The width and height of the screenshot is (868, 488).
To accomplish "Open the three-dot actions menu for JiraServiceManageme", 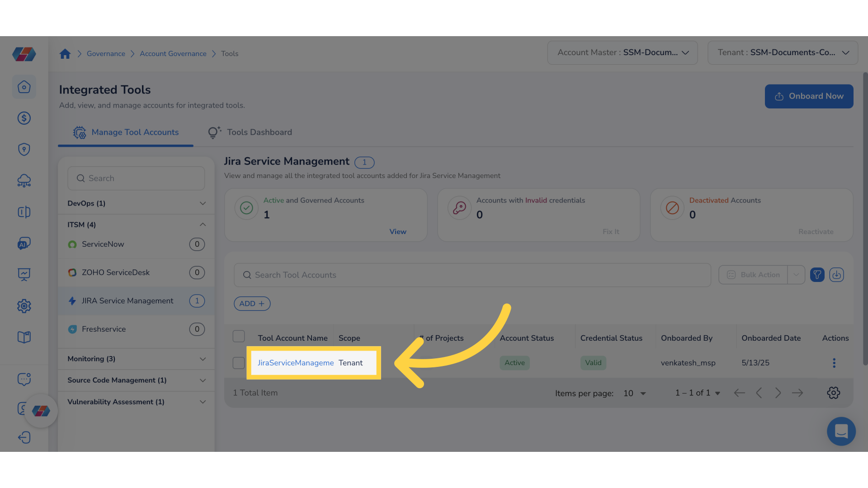I will point(834,363).
